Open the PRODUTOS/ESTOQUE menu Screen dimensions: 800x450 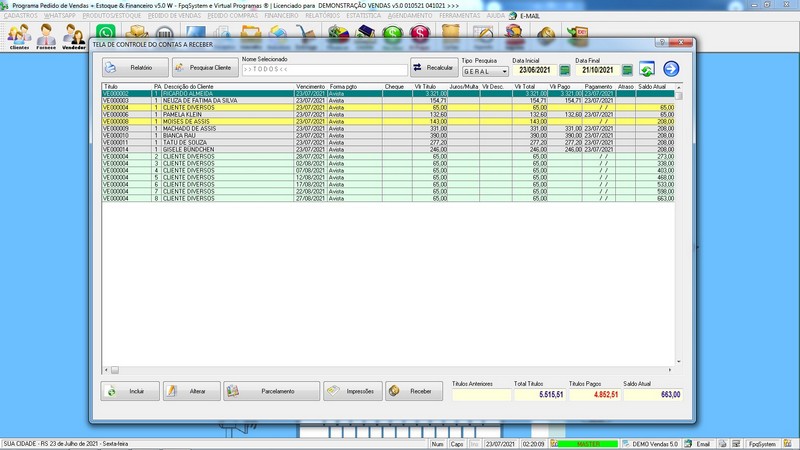coord(112,16)
